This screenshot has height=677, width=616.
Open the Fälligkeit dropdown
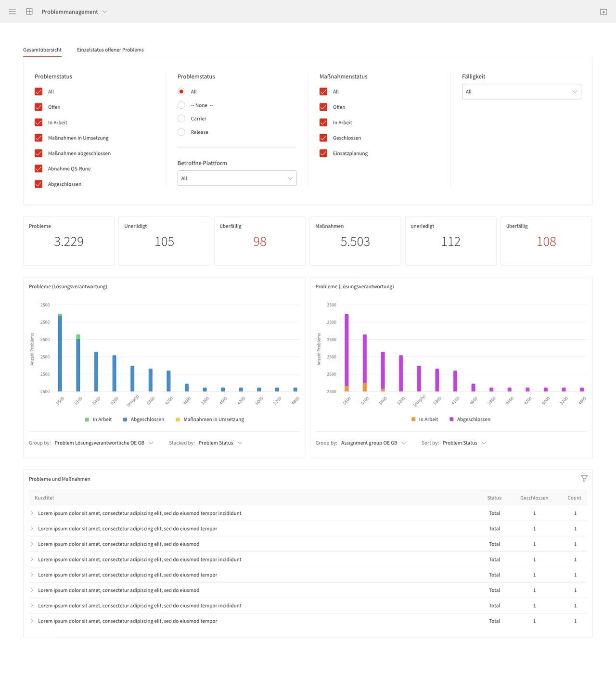click(x=521, y=92)
